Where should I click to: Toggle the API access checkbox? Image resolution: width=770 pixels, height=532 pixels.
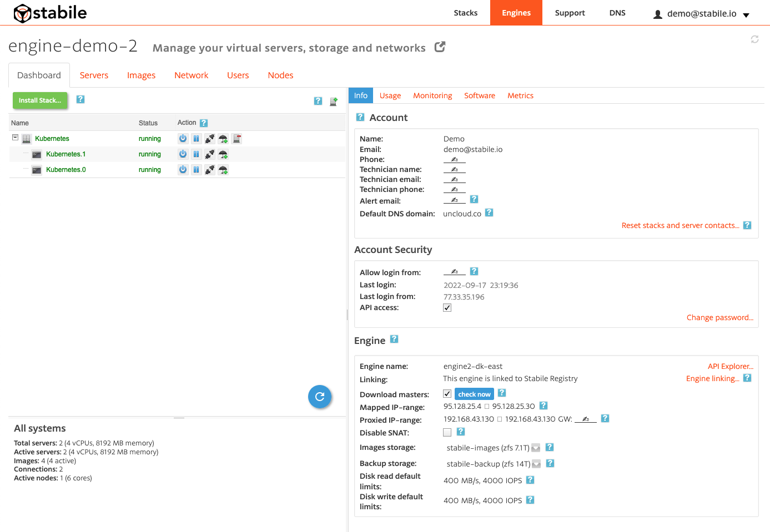[x=447, y=308]
